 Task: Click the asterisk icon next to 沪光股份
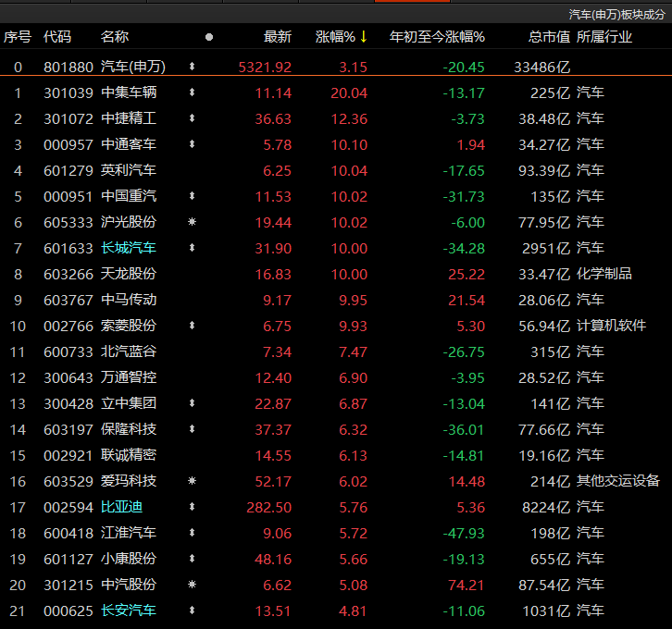(193, 222)
